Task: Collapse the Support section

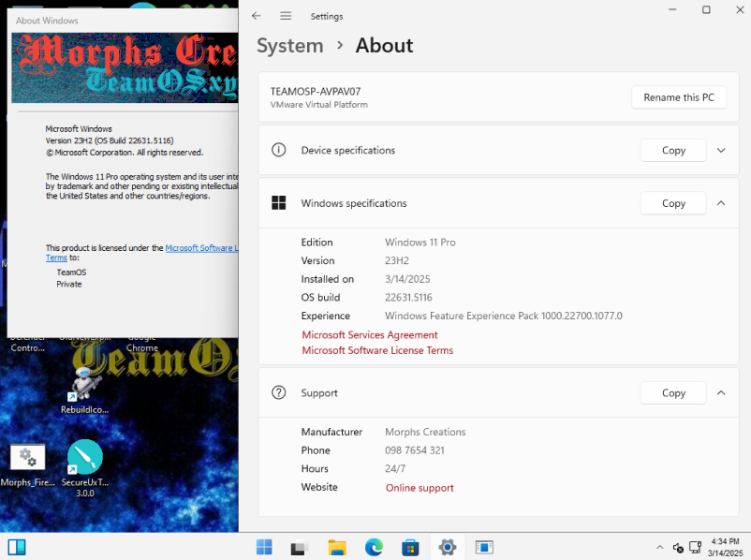Action: [x=721, y=392]
